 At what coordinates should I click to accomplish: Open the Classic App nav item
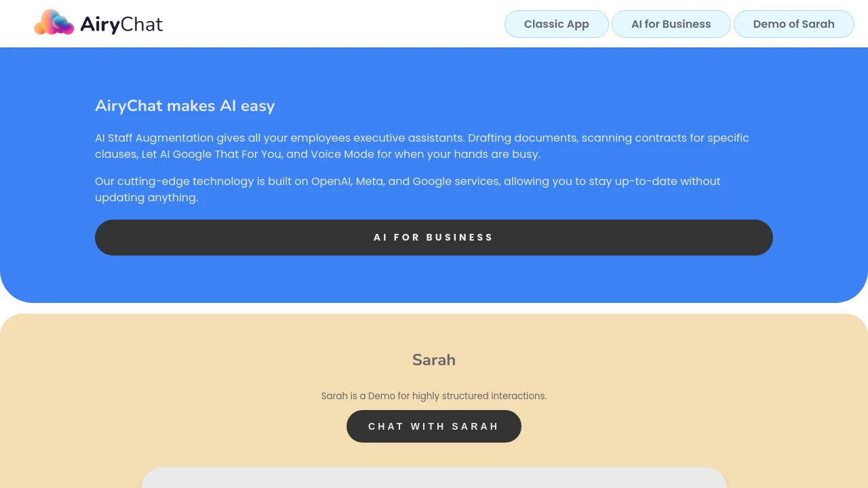tap(557, 24)
